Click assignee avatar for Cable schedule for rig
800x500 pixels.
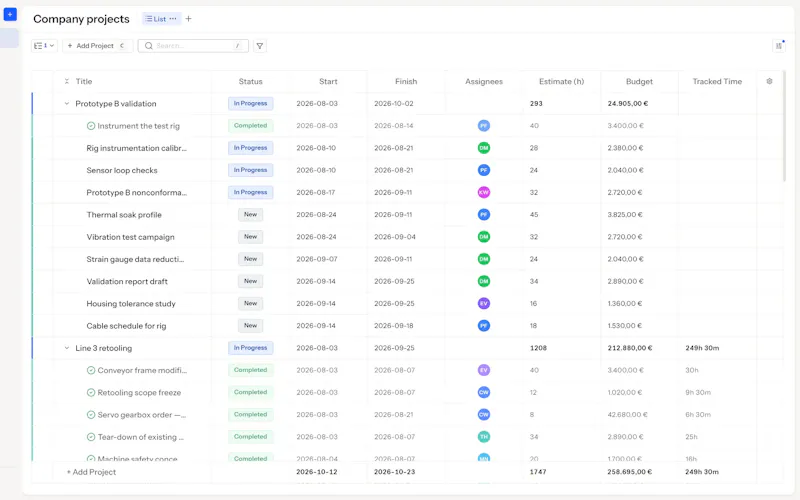tap(484, 326)
